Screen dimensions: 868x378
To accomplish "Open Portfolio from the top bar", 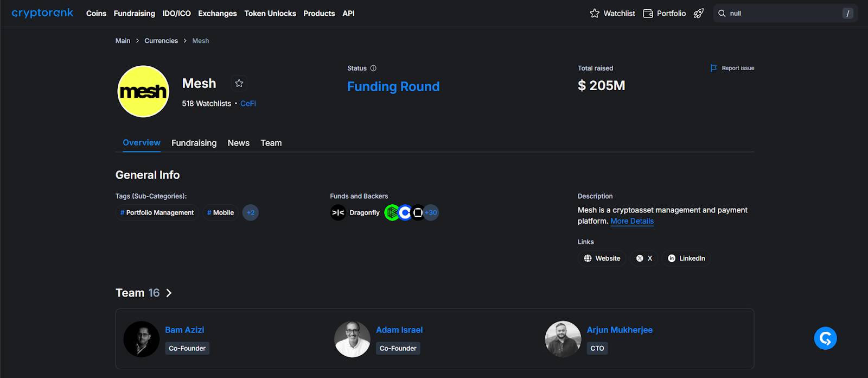I will tap(664, 14).
